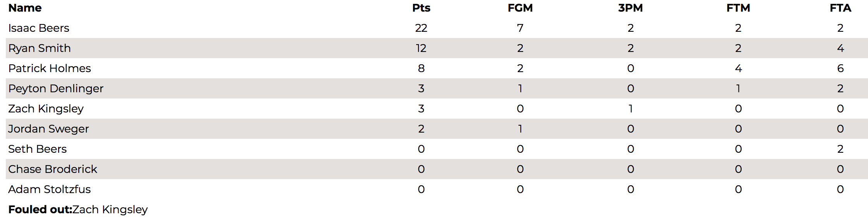
Task: Click the Pts column header
Action: (421, 8)
